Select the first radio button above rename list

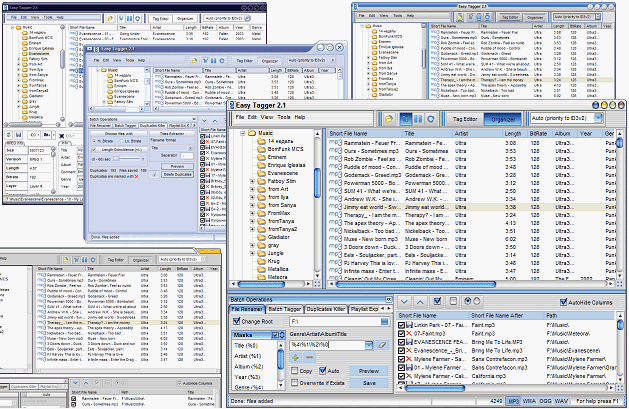tap(467, 301)
